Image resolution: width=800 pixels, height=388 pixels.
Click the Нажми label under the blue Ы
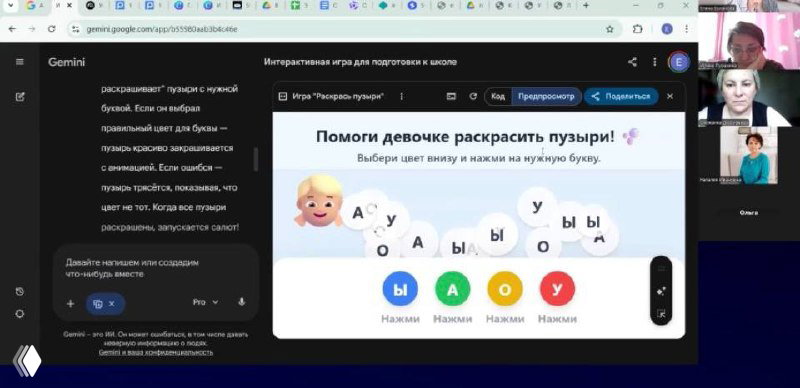coord(400,319)
